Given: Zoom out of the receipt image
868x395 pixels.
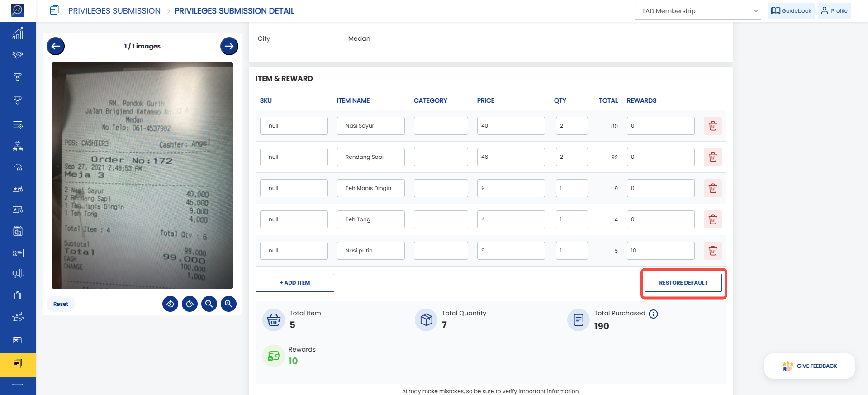Looking at the screenshot, I should pyautogui.click(x=209, y=304).
